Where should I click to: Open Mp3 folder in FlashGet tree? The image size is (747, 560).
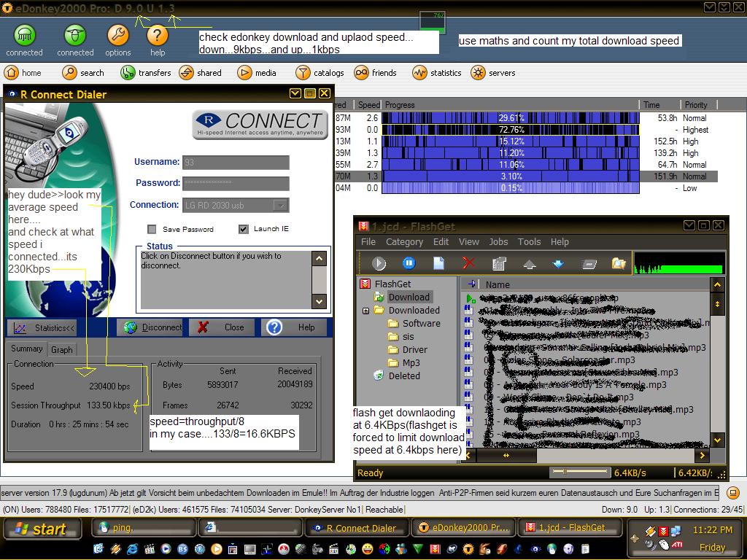(x=404, y=363)
